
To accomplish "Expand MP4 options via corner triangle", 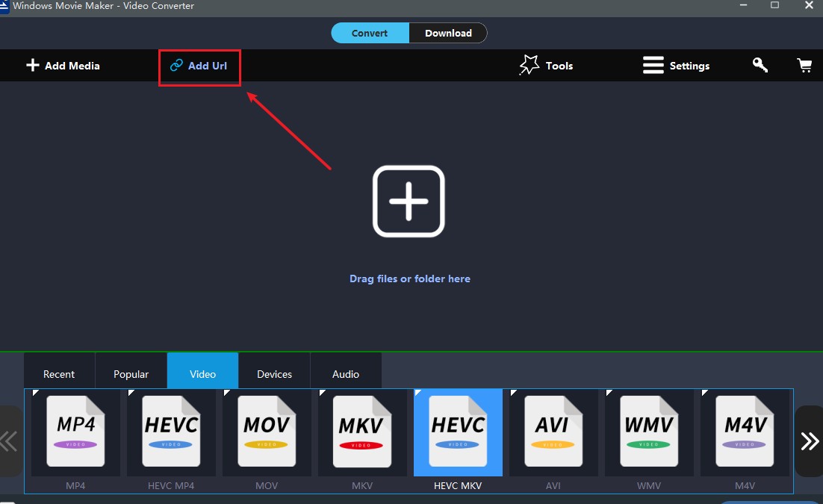I will click(x=35, y=392).
